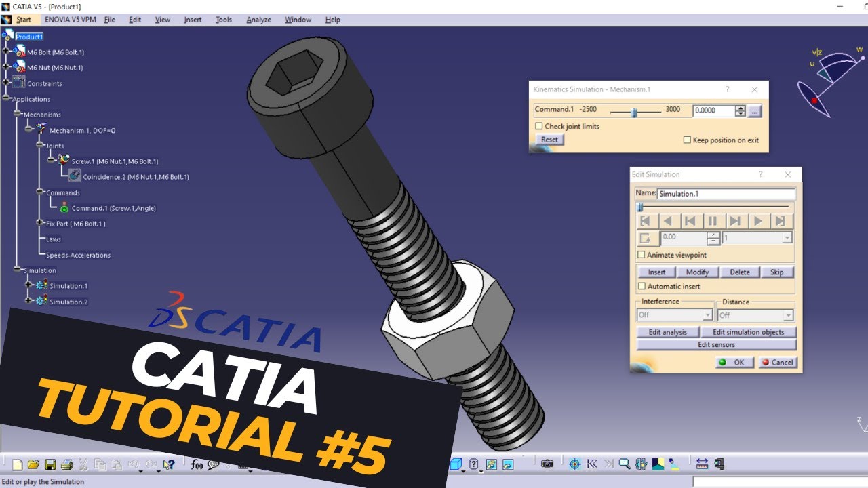This screenshot has height=488, width=868.
Task: Click the New document icon
Action: [x=18, y=465]
